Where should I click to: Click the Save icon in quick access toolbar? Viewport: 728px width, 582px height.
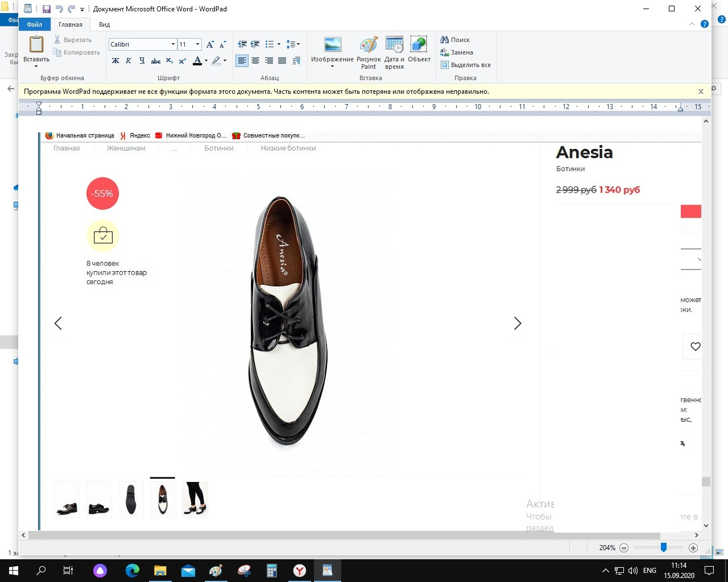tap(47, 9)
